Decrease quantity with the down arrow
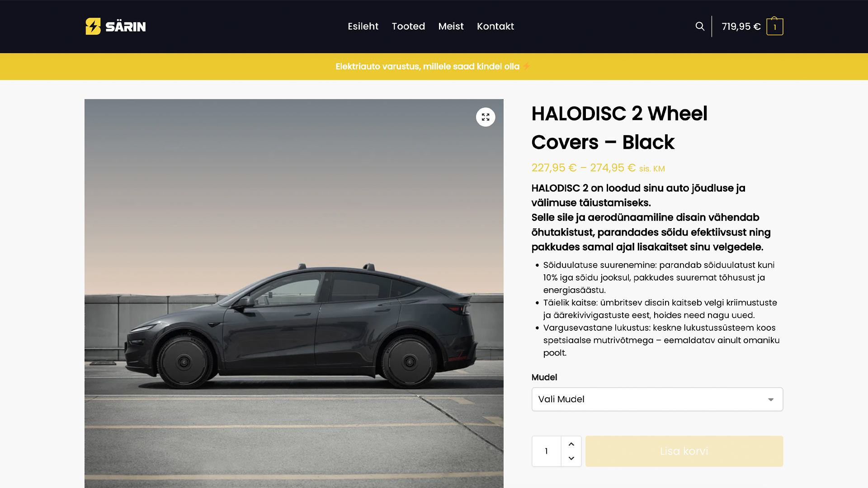868x488 pixels. (571, 458)
